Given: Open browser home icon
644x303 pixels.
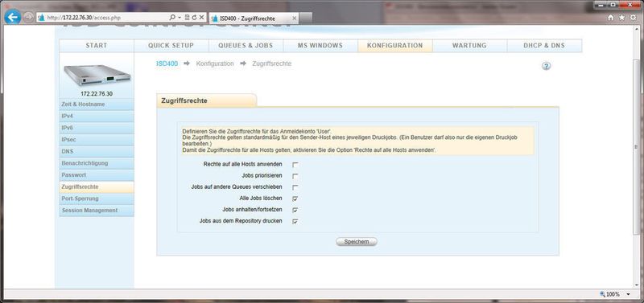Looking at the screenshot, I should [611, 18].
